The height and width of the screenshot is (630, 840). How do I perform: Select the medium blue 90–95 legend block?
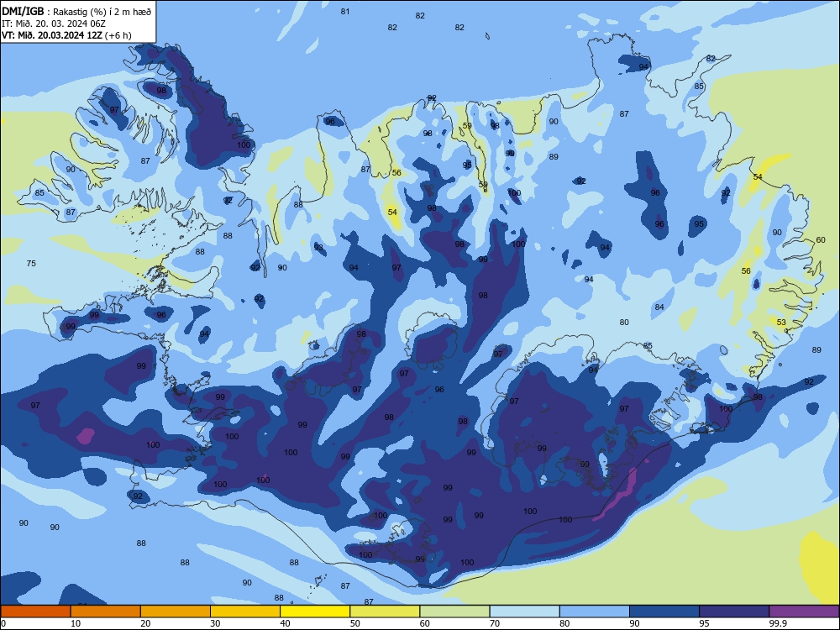pos(664,612)
